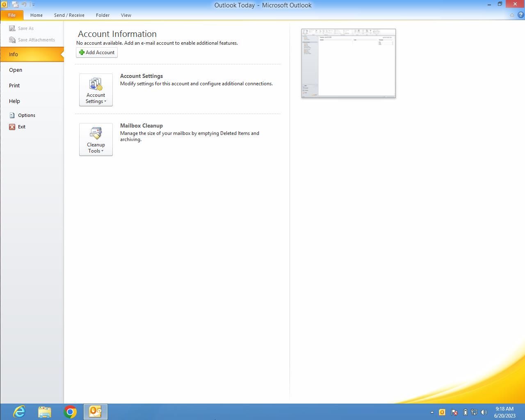Screen dimensions: 525x420
Task: Click the Undo icon in the title bar
Action: [x=24, y=5]
